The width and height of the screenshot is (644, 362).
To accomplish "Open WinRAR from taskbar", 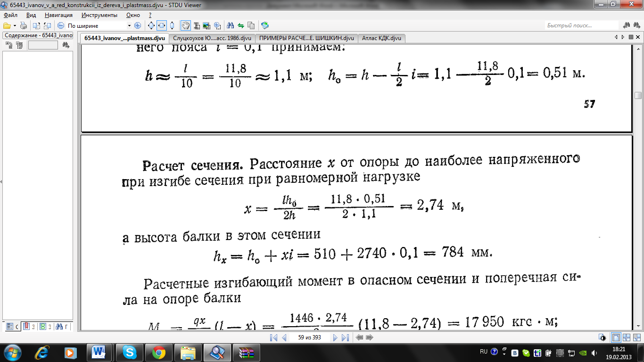I will pos(246,352).
